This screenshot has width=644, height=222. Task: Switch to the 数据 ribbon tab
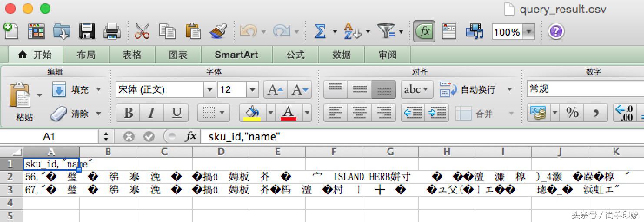[342, 55]
